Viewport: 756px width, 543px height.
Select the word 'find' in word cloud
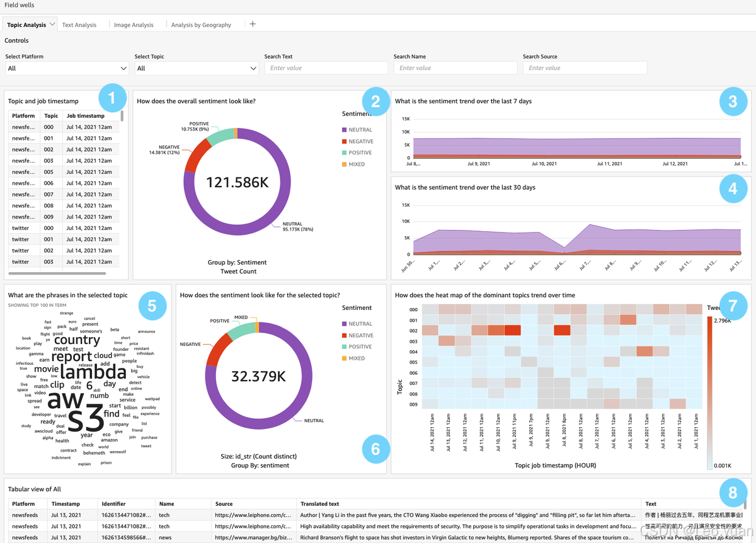point(112,414)
